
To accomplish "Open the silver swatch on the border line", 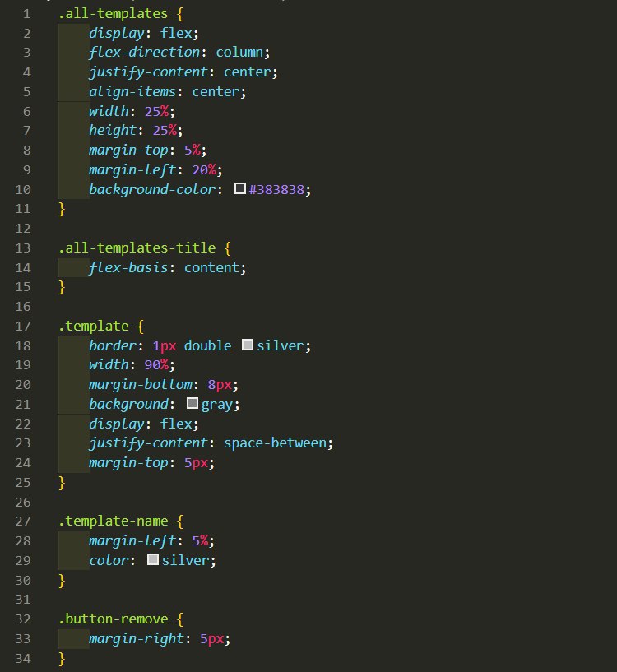I will pos(248,345).
